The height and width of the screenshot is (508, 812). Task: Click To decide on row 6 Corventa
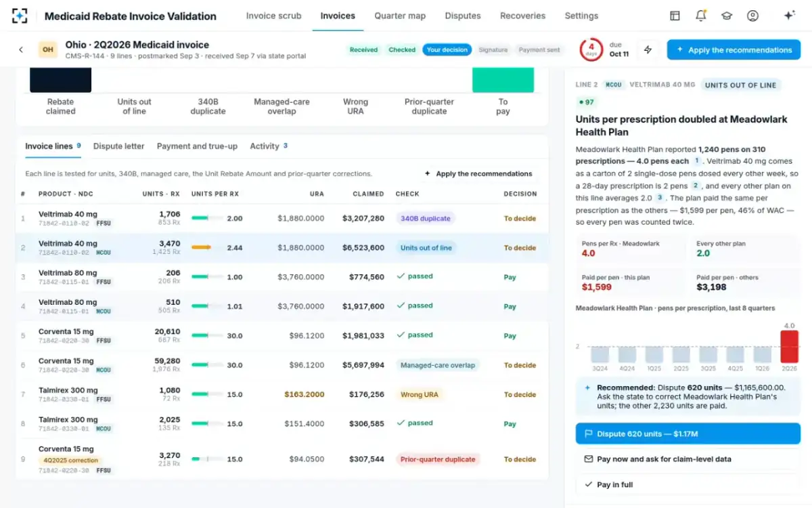pyautogui.click(x=520, y=365)
